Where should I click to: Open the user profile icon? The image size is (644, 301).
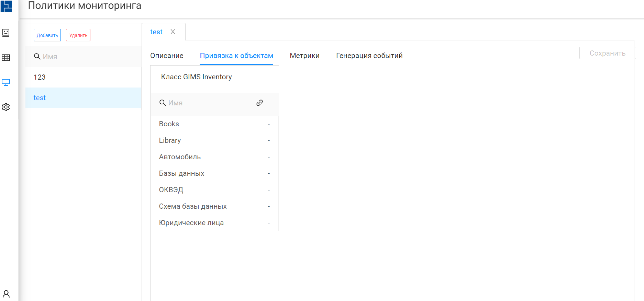(6, 294)
